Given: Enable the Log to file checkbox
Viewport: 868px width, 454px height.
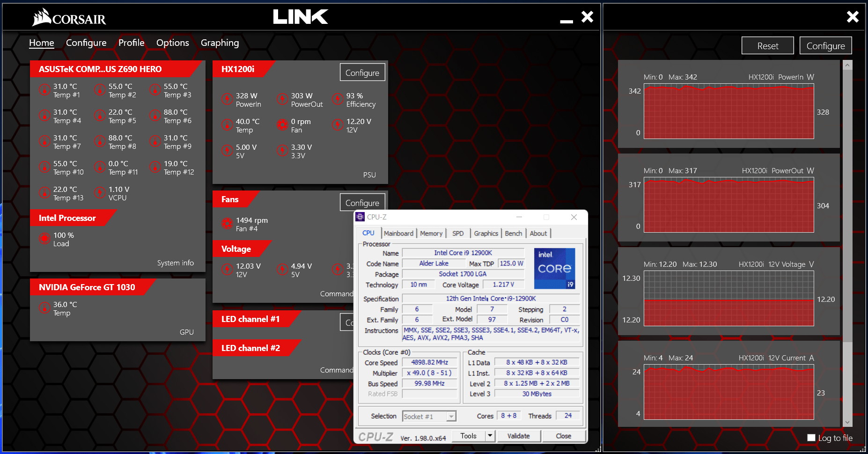Looking at the screenshot, I should click(x=811, y=438).
